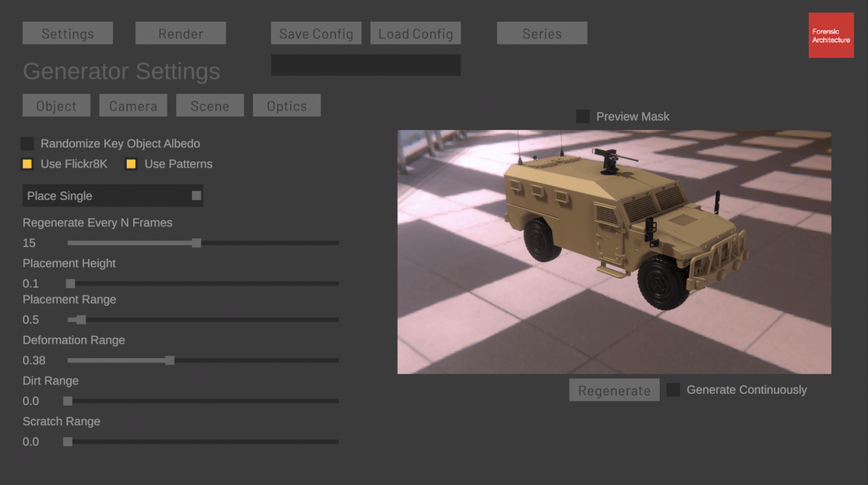The width and height of the screenshot is (868, 485).
Task: Click the Placement Range value 0.5
Action: coord(31,320)
